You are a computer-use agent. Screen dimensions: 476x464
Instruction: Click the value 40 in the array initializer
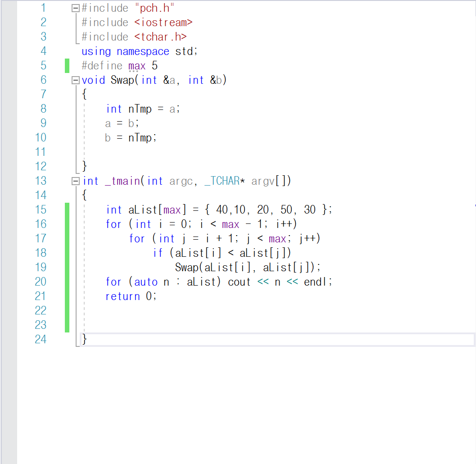222,210
